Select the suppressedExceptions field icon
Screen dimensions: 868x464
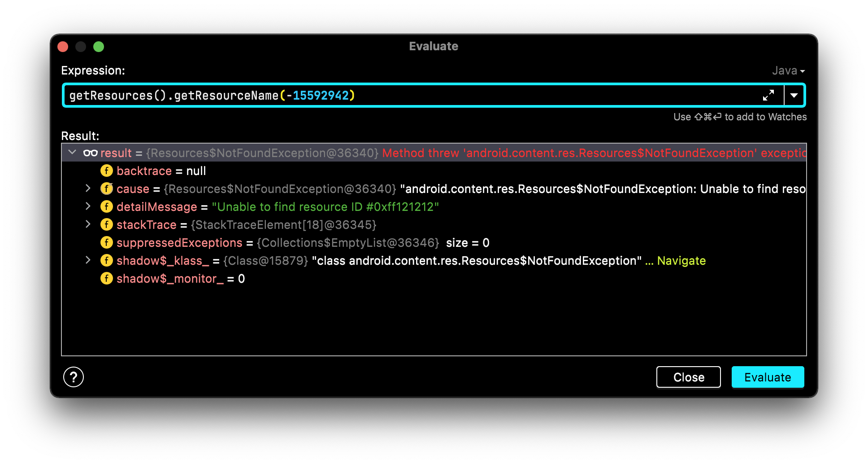(106, 242)
